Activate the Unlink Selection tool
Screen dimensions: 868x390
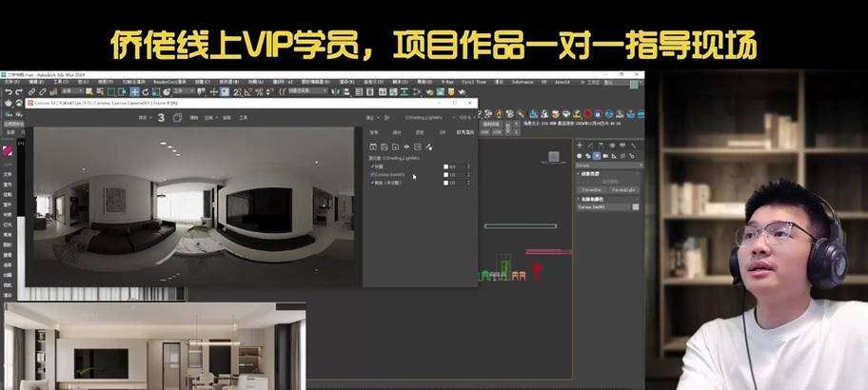pos(43,92)
